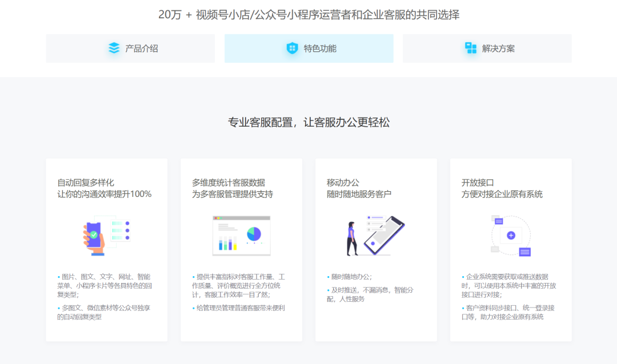Open the 产品介绍 tab
The height and width of the screenshot is (364, 617).
(x=142, y=48)
